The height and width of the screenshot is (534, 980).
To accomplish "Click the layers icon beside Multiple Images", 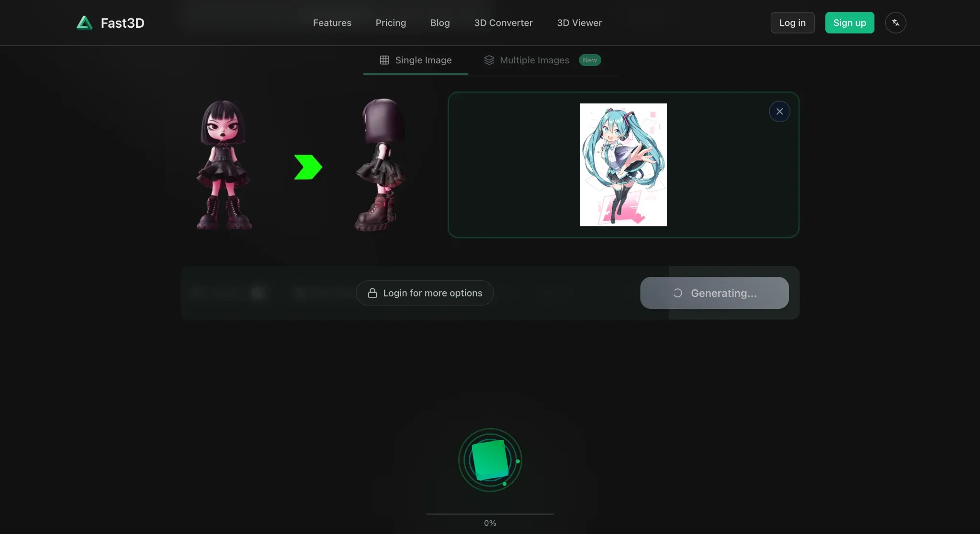I will tap(489, 60).
